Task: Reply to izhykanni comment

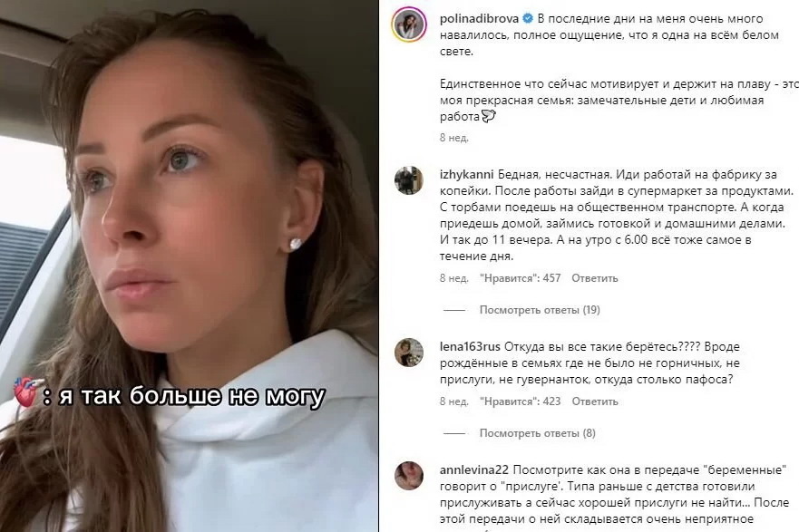Action: pyautogui.click(x=595, y=278)
